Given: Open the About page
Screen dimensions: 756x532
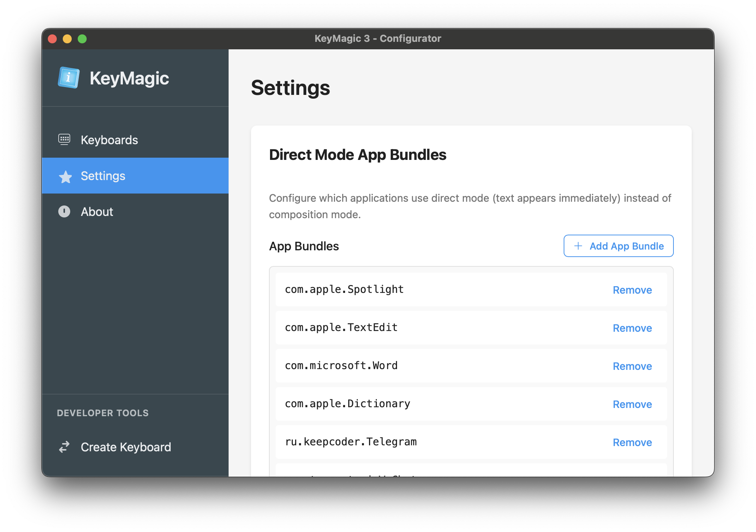Looking at the screenshot, I should click(x=97, y=212).
